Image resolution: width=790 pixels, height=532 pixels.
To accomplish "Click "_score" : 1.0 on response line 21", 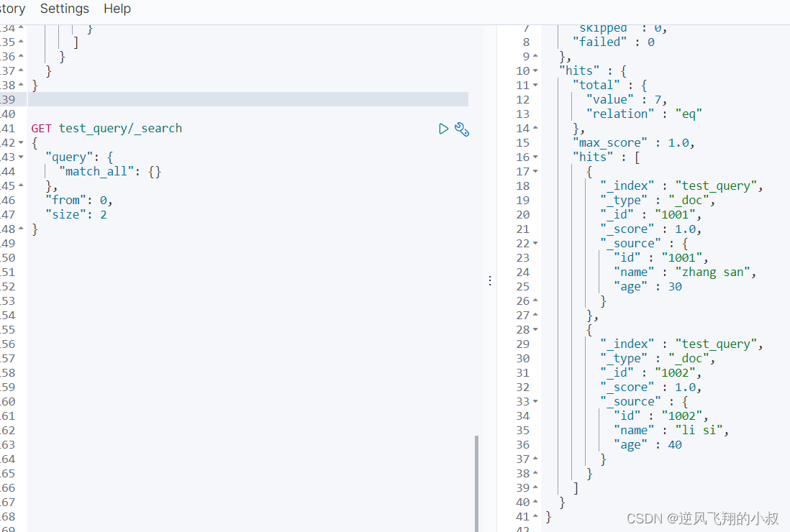I will coord(650,229).
